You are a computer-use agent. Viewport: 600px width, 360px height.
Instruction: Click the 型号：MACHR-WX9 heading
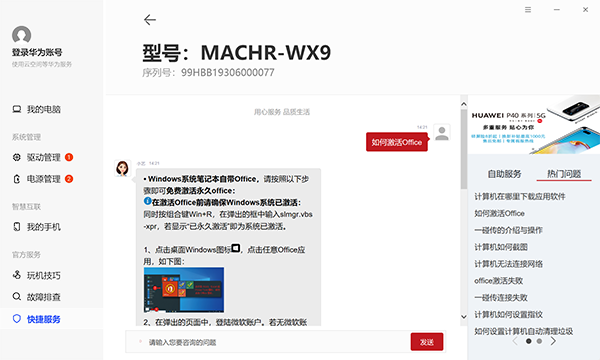[236, 52]
